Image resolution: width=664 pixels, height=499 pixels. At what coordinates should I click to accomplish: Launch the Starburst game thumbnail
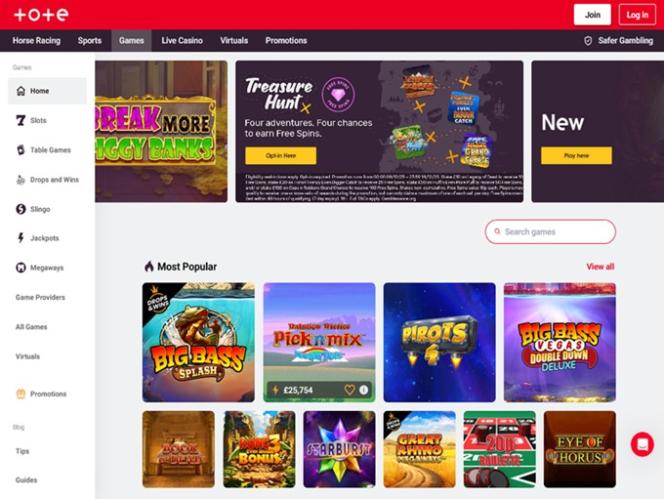pos(339,449)
